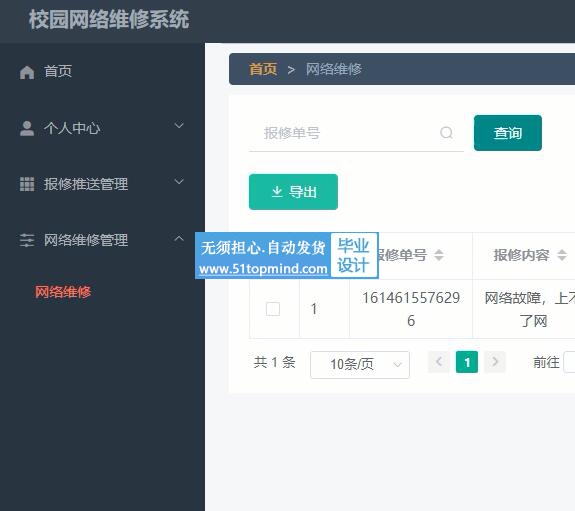Viewport: 575px width, 511px height.
Task: Sort by 报修单号 column arrows
Action: (439, 255)
